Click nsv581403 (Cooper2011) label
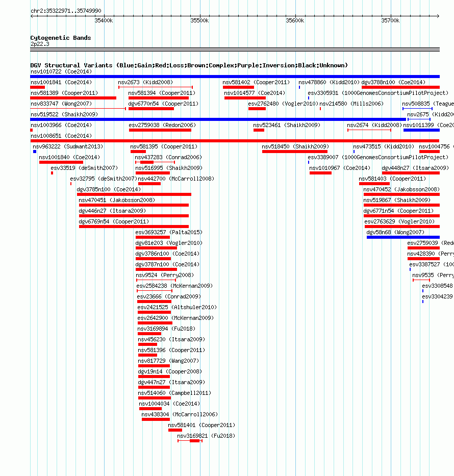Viewport: 454px width, 476px height. pos(392,179)
